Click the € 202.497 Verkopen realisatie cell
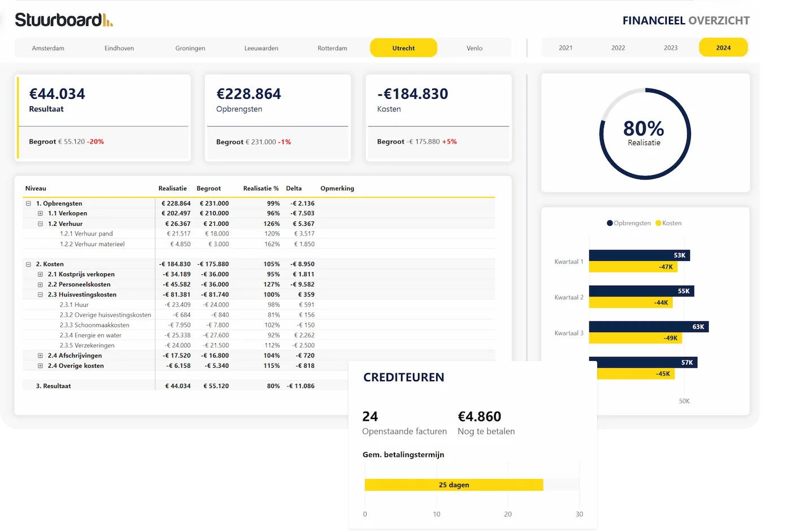Viewport: 791px width, 532px height. [x=176, y=213]
